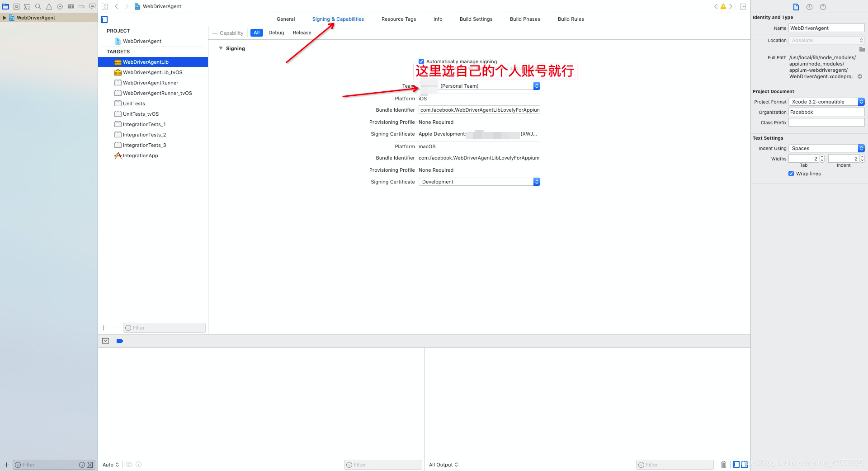This screenshot has height=471, width=868.
Task: Remove the selected target with minus button
Action: tap(115, 328)
